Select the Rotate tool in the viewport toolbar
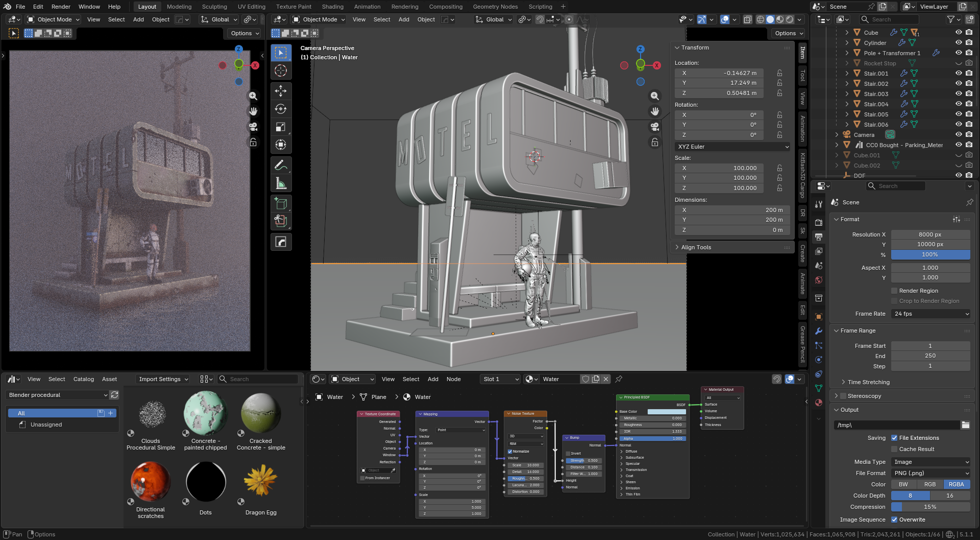Screen dimensions: 980x540 coord(281,109)
